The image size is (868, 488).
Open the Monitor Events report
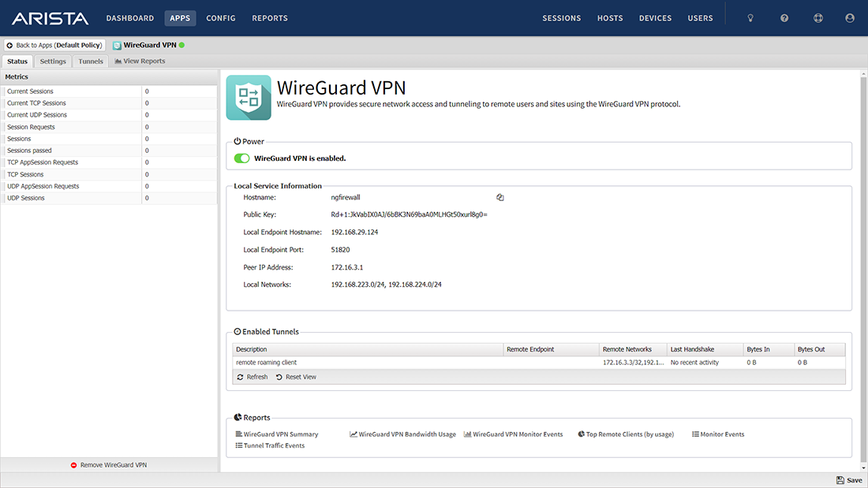[x=718, y=434]
